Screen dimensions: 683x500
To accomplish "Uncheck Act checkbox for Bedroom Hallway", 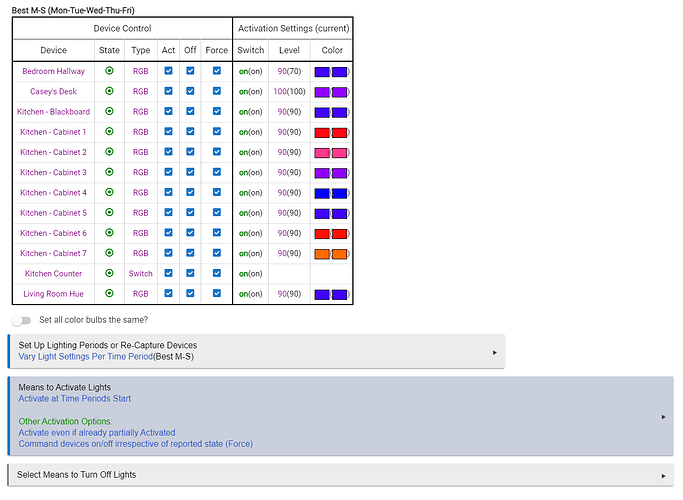I will (x=169, y=71).
